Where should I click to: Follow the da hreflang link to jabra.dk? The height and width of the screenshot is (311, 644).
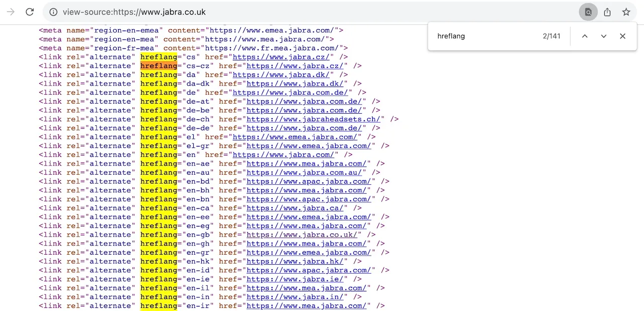tap(281, 74)
